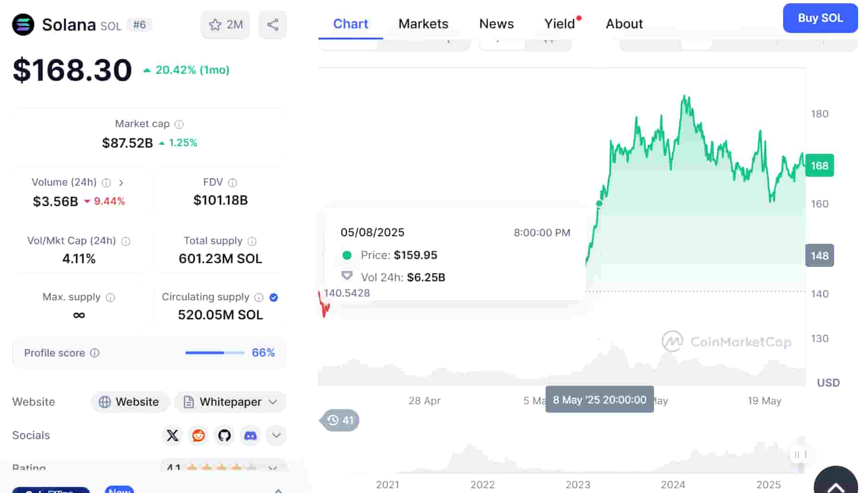Click the timeline range handle near 2025
The width and height of the screenshot is (868, 493).
click(797, 454)
